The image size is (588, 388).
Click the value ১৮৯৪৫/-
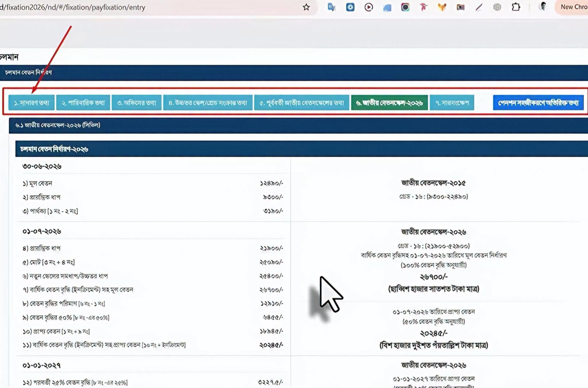pos(271,331)
